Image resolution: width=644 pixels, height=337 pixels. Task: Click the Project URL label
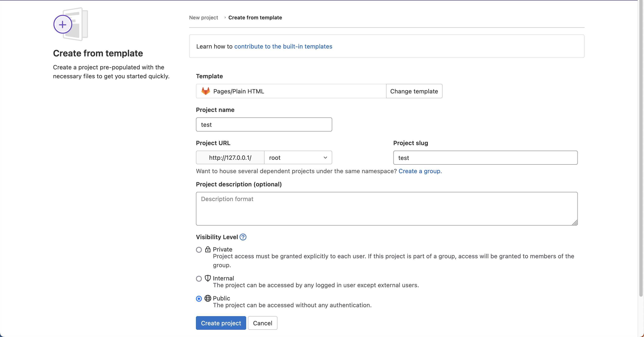coord(213,143)
